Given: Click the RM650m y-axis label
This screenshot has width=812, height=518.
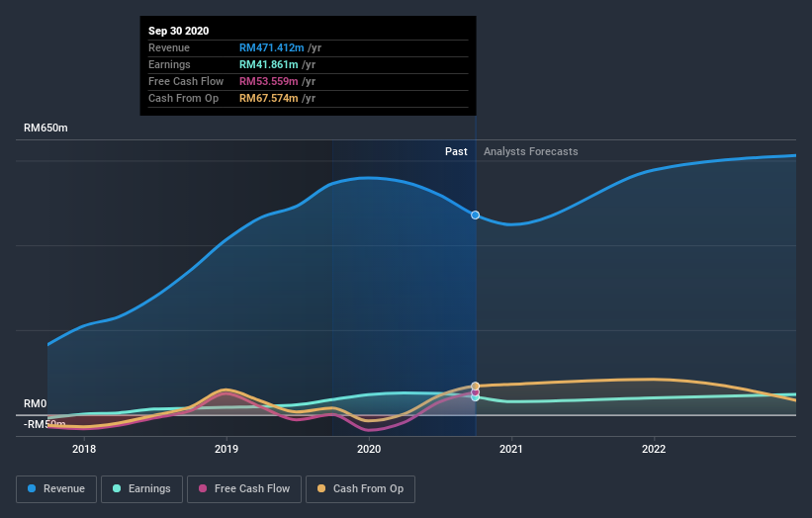Looking at the screenshot, I should [x=45, y=128].
